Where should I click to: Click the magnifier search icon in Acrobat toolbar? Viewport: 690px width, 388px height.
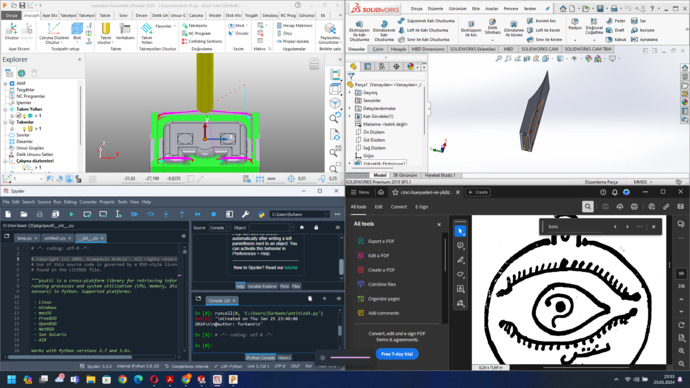(587, 206)
